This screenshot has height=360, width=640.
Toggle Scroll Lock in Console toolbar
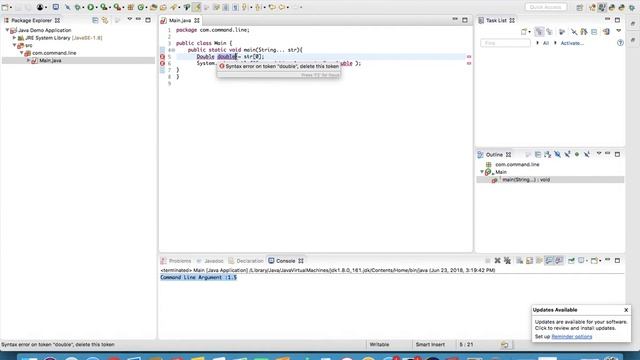(529, 260)
